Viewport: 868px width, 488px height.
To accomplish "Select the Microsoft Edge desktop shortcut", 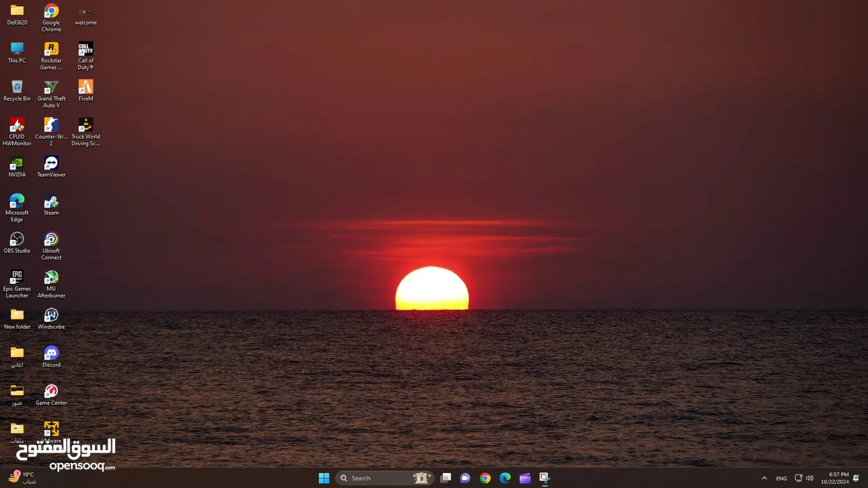I will tap(17, 207).
